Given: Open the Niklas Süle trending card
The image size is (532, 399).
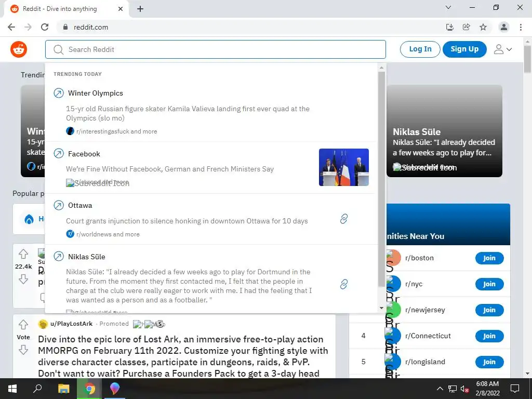Looking at the screenshot, I should coord(445,131).
